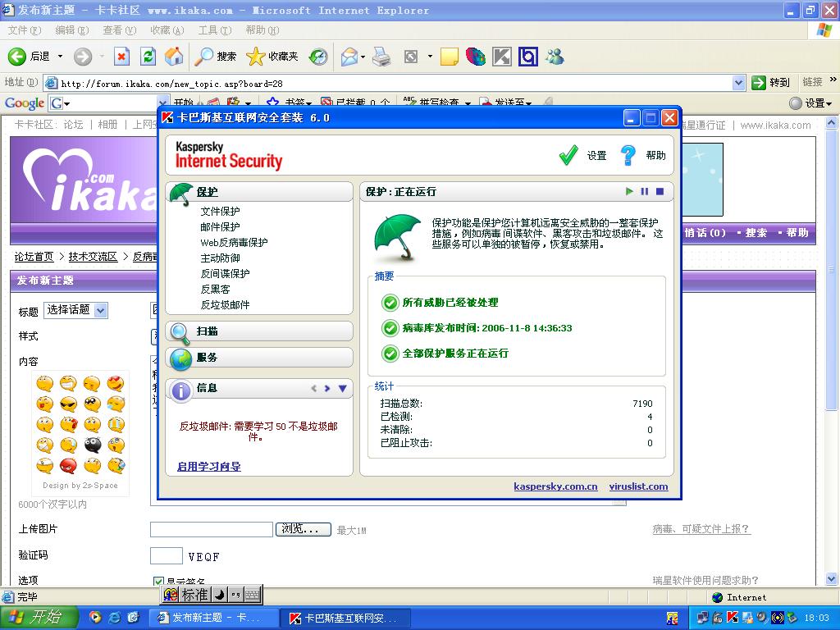Go to home page via house icon

tap(174, 57)
